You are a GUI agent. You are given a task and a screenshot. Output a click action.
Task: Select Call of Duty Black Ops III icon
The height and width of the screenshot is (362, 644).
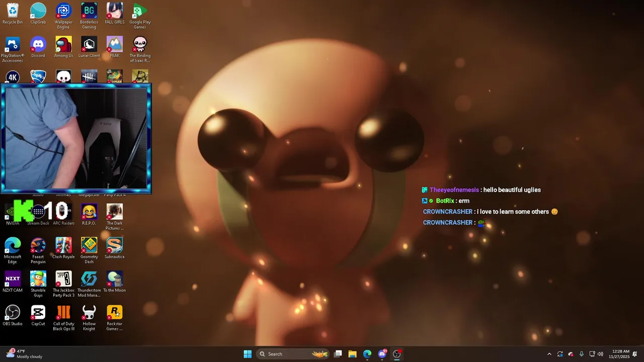(63, 317)
